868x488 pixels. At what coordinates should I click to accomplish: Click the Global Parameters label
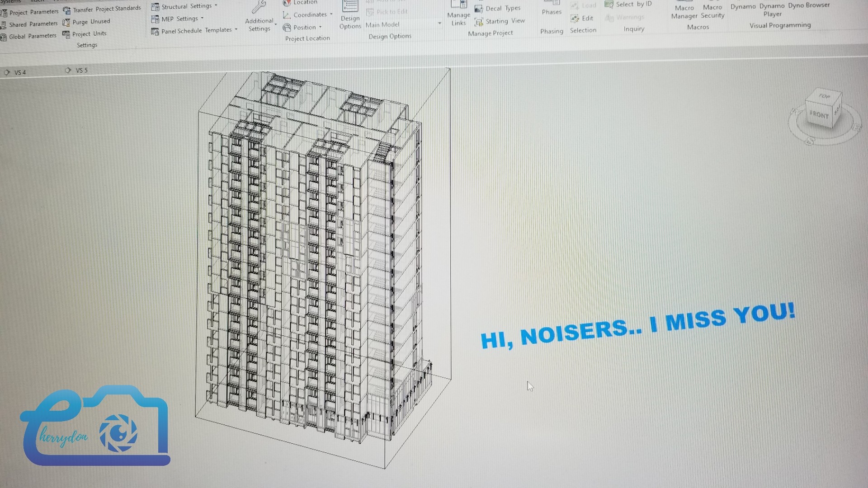coord(33,36)
